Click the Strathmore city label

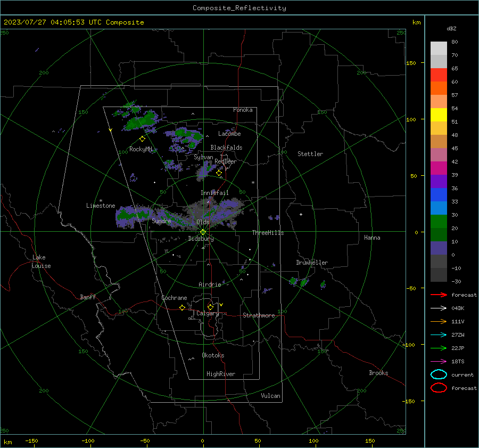259,315
